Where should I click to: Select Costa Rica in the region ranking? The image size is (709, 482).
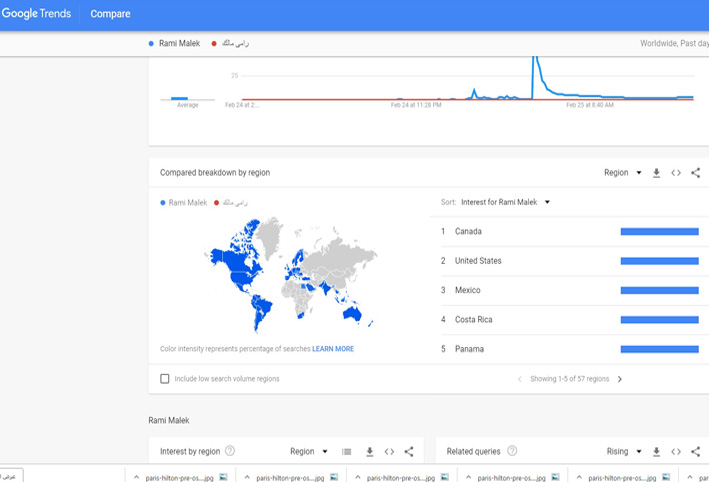(x=473, y=320)
